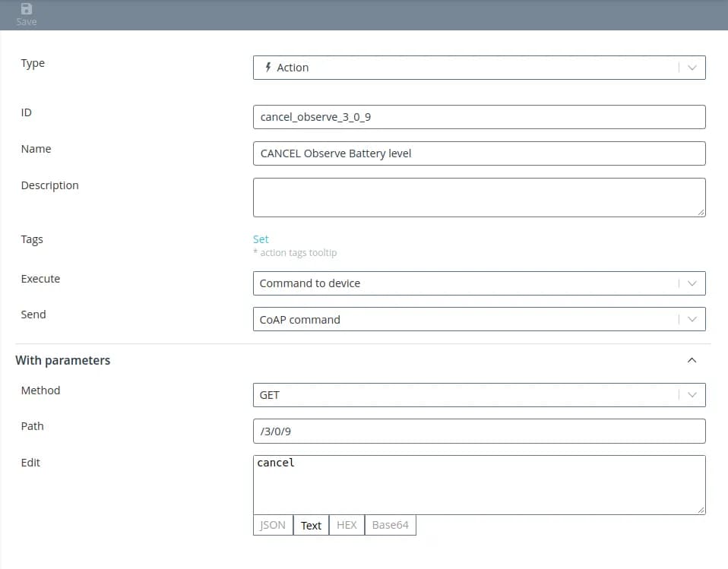Click the Set tags link

point(261,239)
